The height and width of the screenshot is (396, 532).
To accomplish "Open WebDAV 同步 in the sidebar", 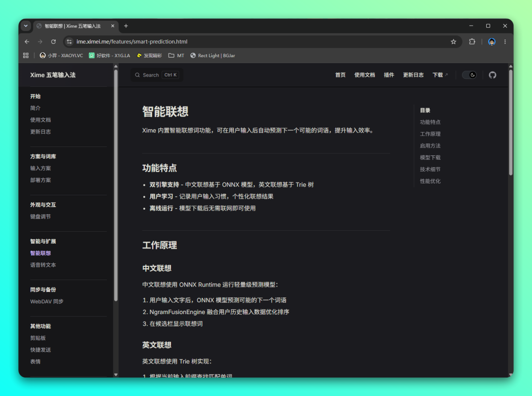I will click(47, 302).
